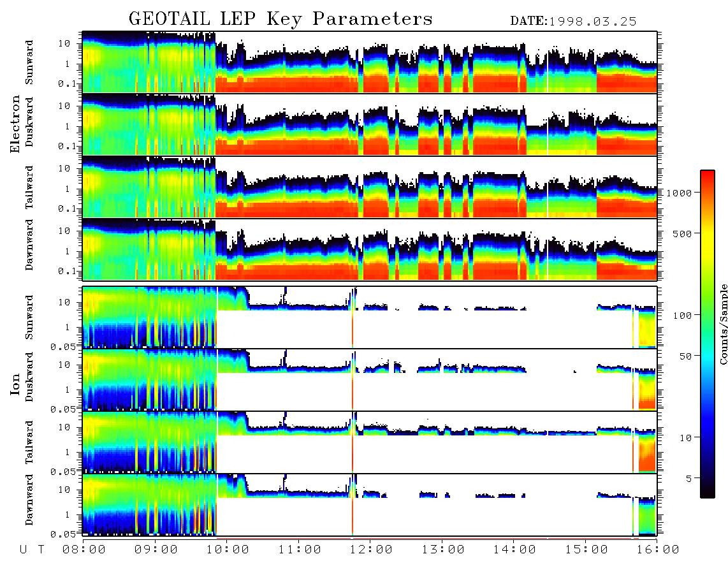Click the rainbow colorbar legend
Viewport: 728px width, 561px height.
coord(708,334)
